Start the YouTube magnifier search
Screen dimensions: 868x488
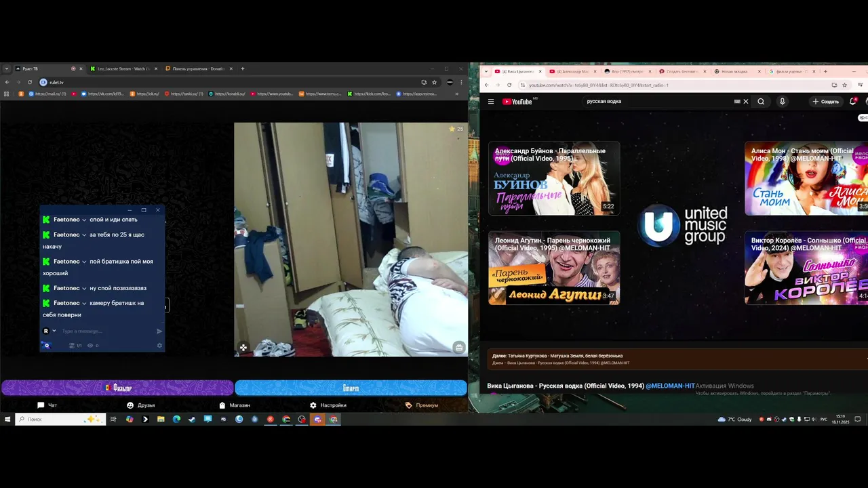click(x=761, y=102)
